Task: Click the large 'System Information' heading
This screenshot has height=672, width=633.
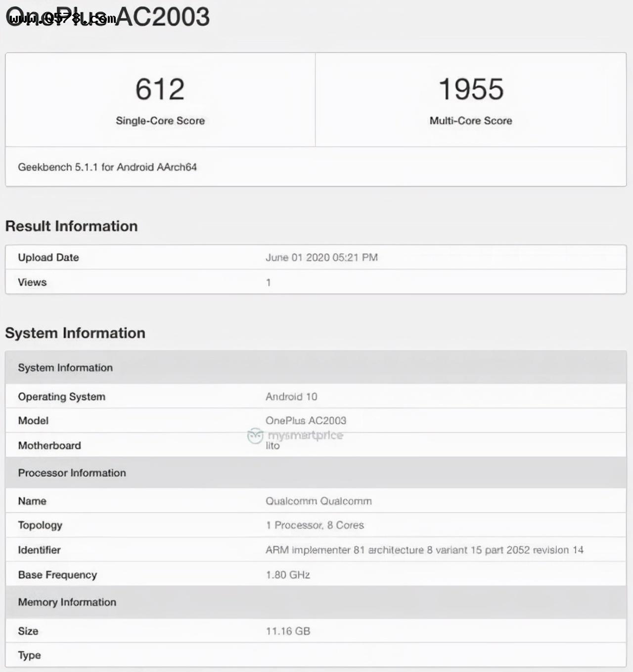Action: [75, 333]
